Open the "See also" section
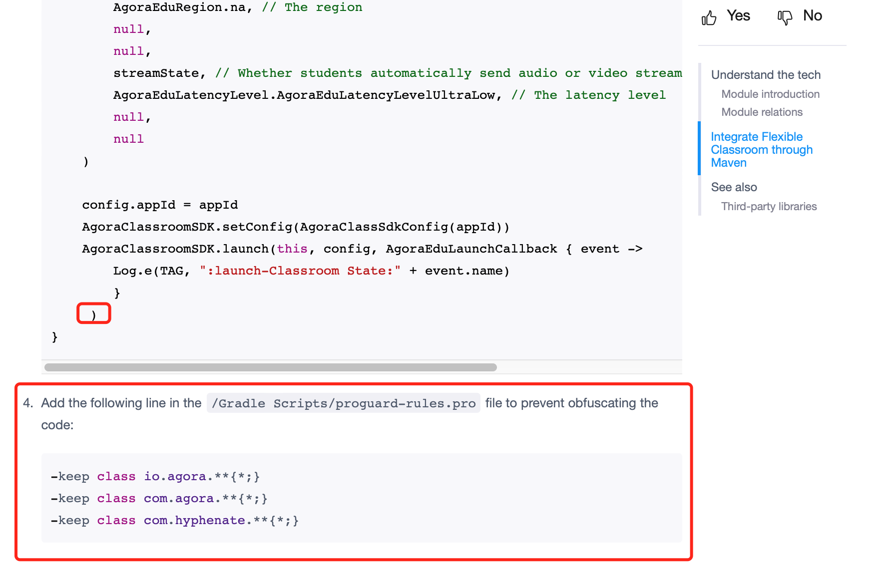 pyautogui.click(x=734, y=187)
